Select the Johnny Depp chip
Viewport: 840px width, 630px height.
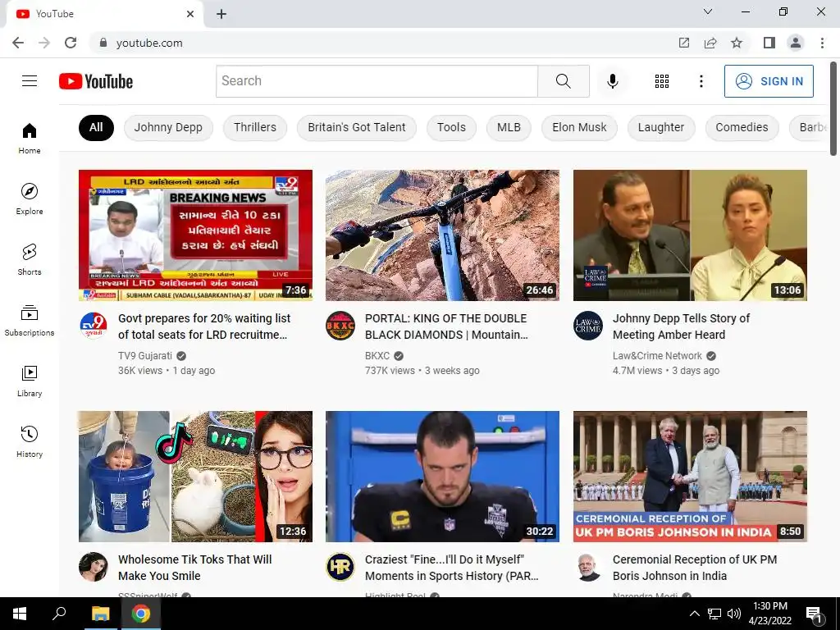(168, 127)
